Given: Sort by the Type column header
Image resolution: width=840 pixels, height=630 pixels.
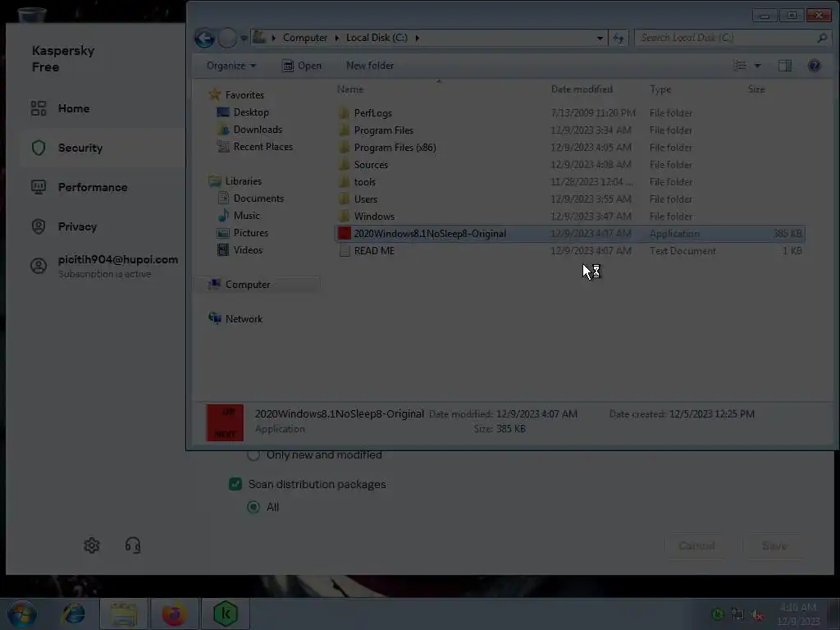Looking at the screenshot, I should tap(660, 89).
